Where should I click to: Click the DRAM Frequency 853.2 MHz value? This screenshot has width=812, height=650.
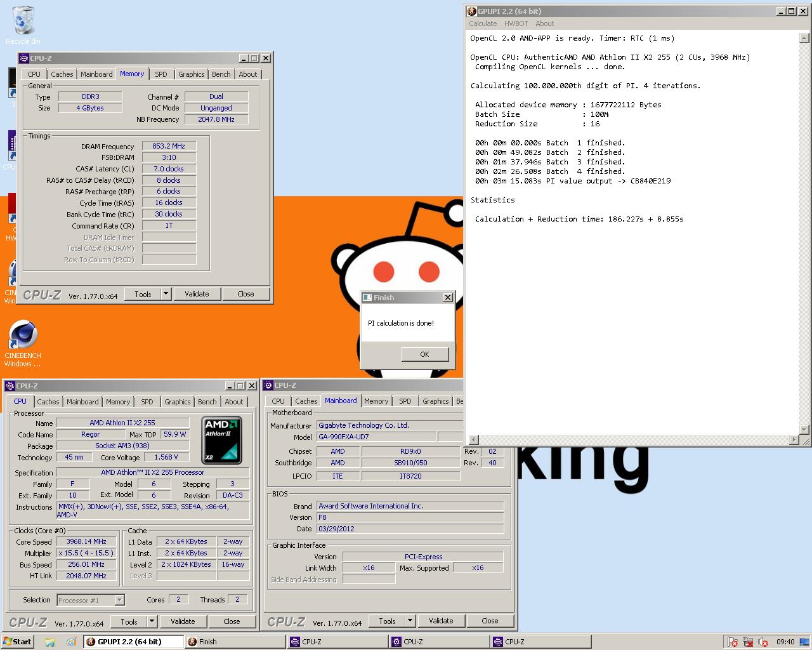(x=169, y=146)
